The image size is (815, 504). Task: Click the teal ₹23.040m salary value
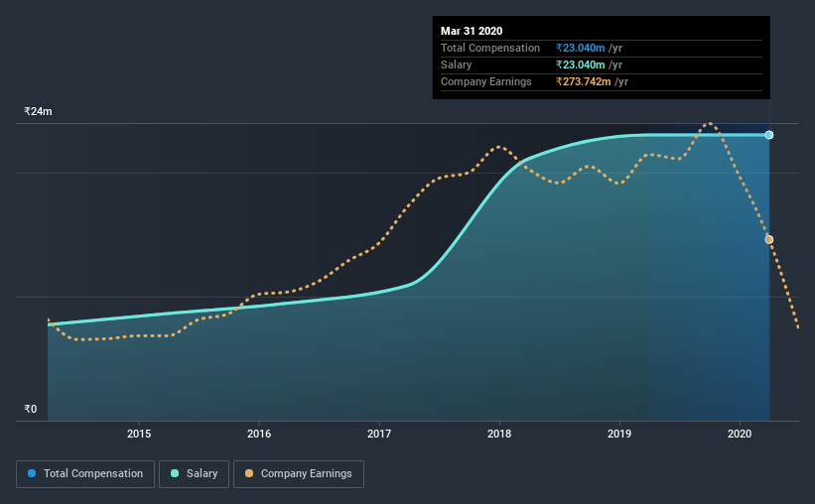580,64
